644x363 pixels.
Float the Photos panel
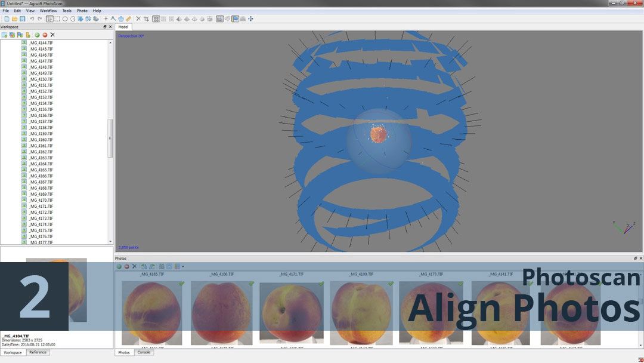click(636, 258)
